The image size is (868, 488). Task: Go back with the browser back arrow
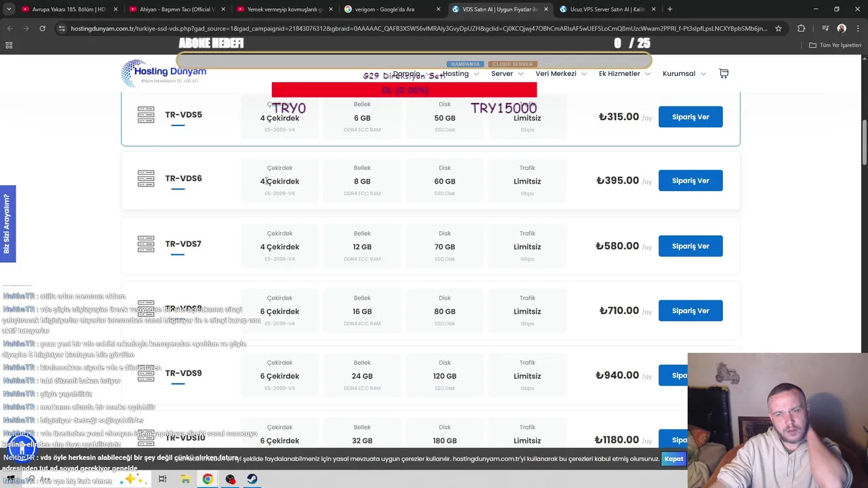point(9,28)
